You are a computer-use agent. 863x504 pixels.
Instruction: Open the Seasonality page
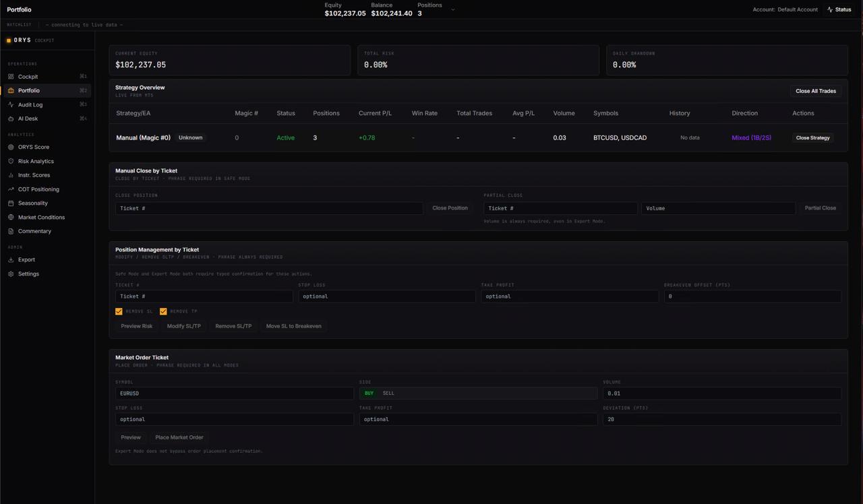click(47, 203)
